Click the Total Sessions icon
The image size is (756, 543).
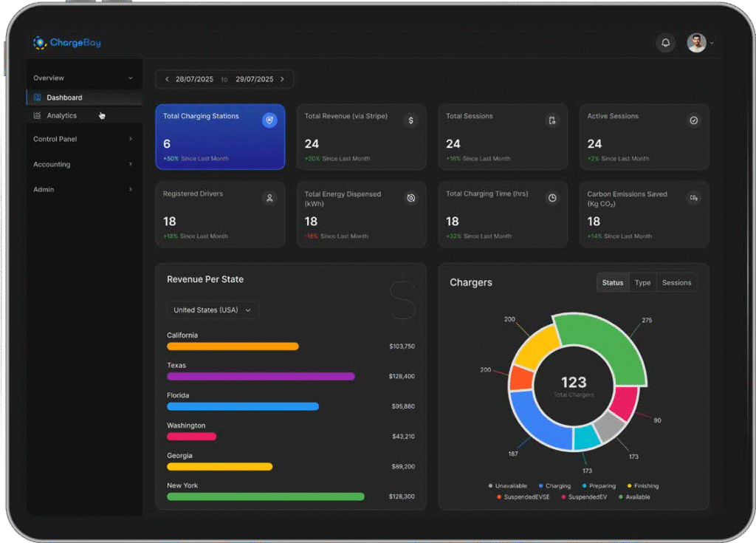pyautogui.click(x=552, y=120)
